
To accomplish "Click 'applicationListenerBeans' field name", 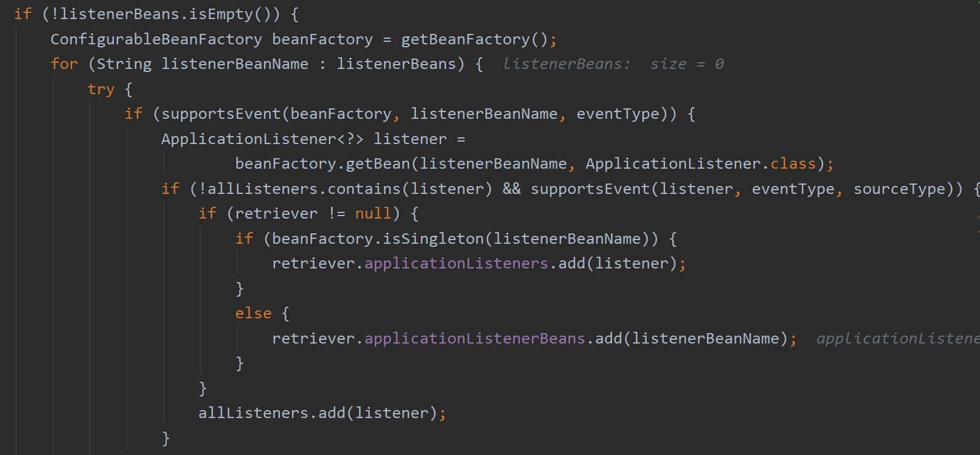I will [x=475, y=339].
